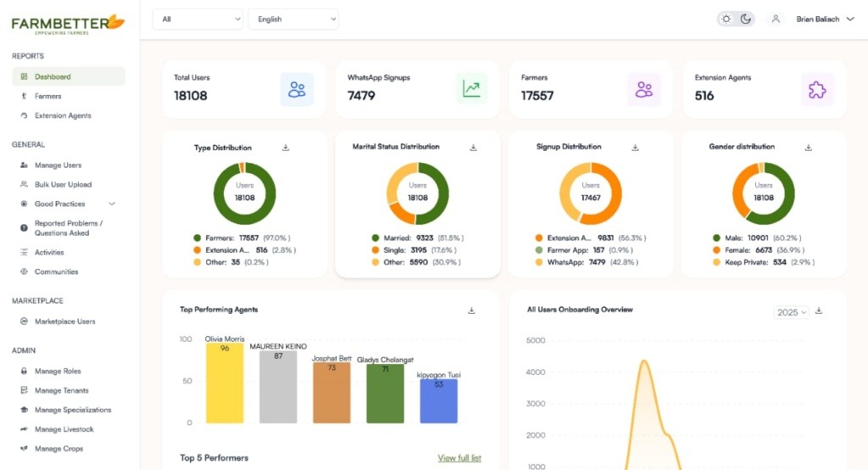Image resolution: width=868 pixels, height=470 pixels.
Task: Toggle the Farmers legend entry in Type Distribution
Action: click(220, 238)
